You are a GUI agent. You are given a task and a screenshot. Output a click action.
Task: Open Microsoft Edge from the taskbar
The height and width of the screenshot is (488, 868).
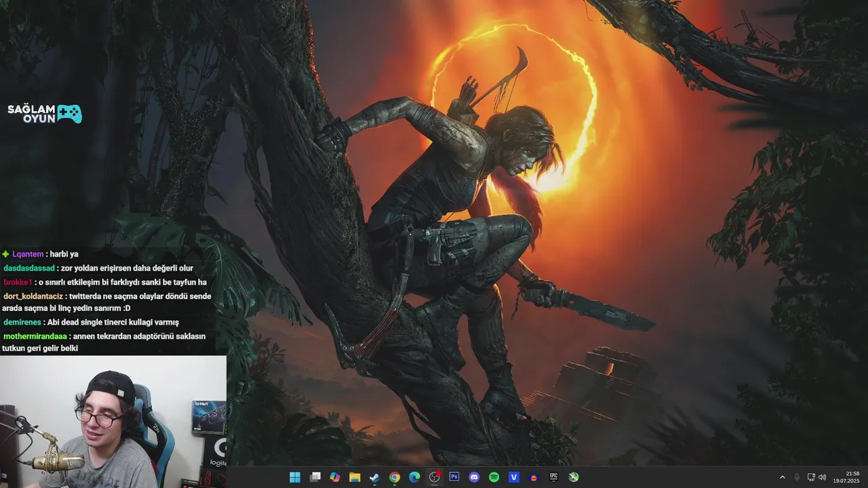tap(414, 477)
